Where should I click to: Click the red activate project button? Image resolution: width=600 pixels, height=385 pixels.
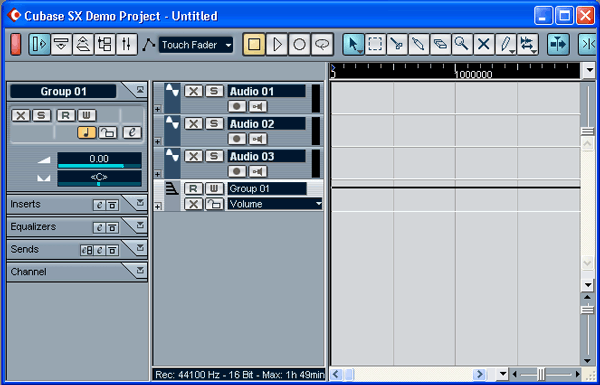(15, 44)
